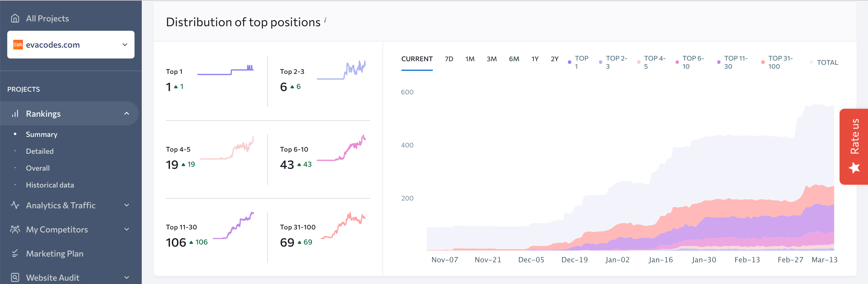
Task: Switch to the 2Y range tab
Action: 555,59
